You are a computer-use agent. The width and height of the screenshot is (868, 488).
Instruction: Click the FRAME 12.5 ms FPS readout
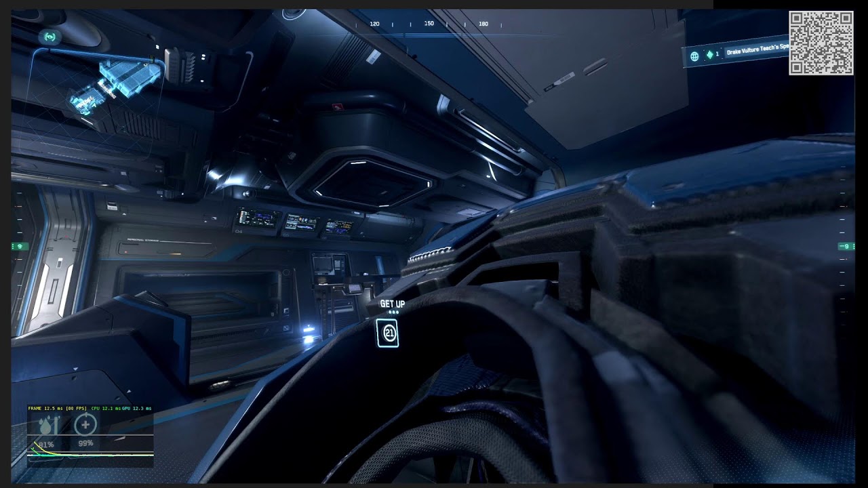[x=58, y=409]
